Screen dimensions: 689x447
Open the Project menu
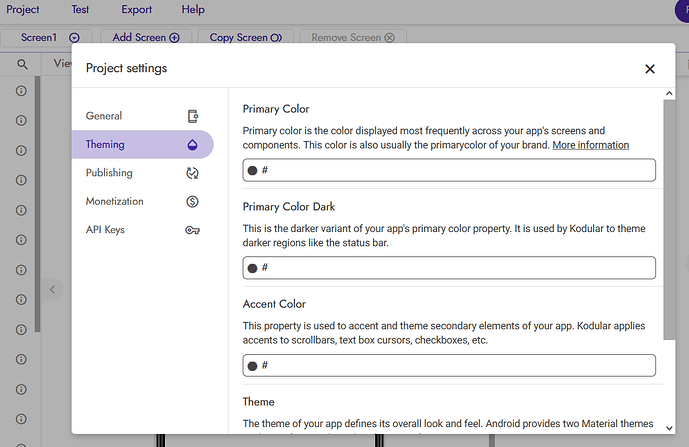[x=23, y=10]
